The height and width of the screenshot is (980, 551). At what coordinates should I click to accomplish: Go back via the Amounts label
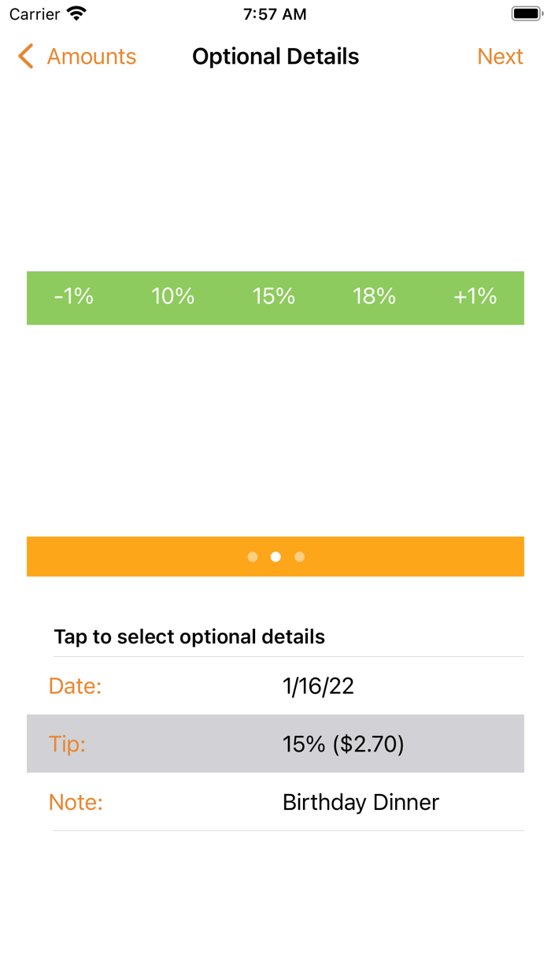91,57
